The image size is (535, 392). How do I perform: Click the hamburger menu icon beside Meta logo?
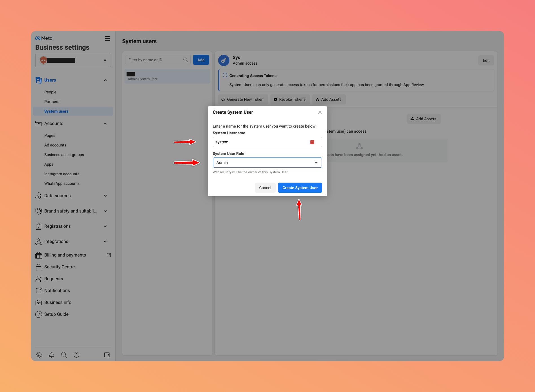pos(108,38)
